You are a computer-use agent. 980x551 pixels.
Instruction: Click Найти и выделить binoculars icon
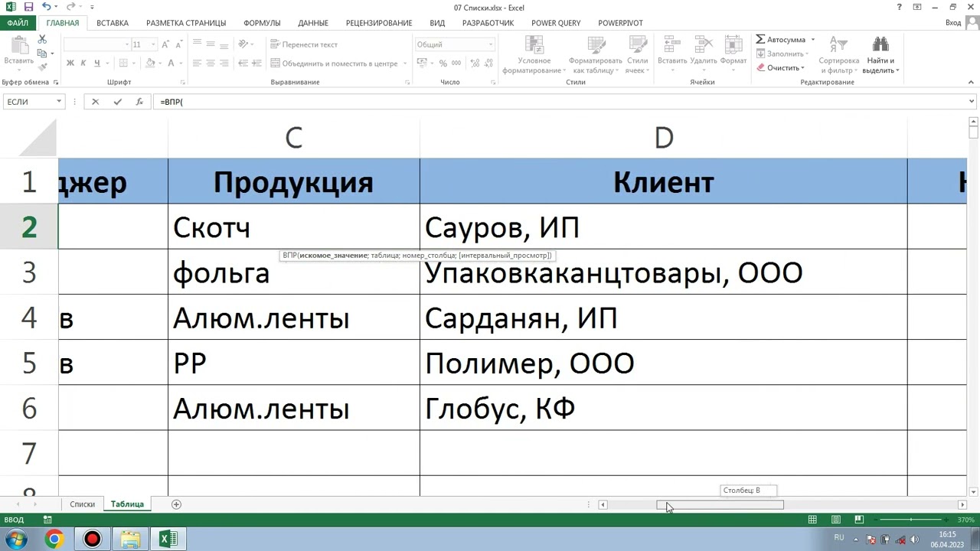(880, 45)
